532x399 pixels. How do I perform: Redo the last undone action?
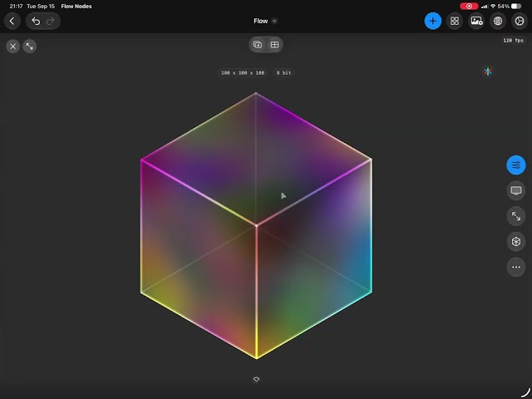pos(51,21)
